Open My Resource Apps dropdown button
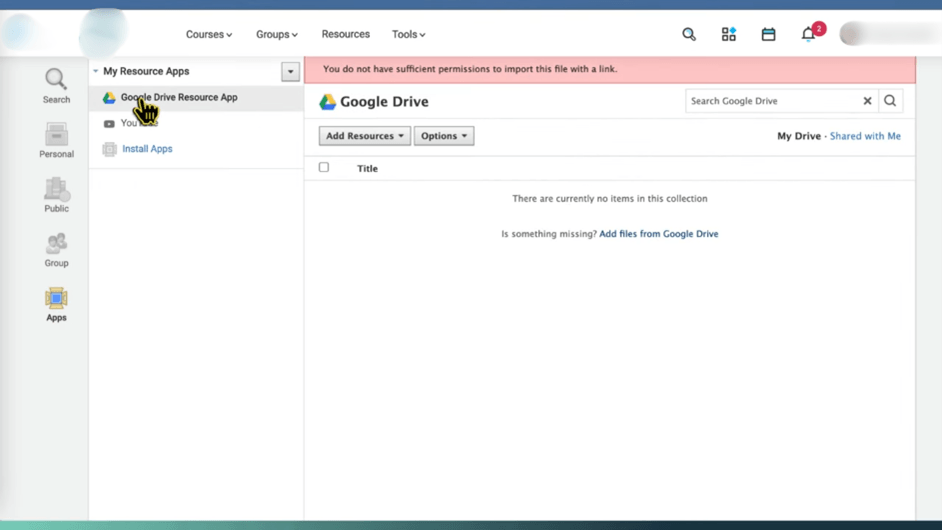Image resolution: width=942 pixels, height=530 pixels. [x=290, y=72]
